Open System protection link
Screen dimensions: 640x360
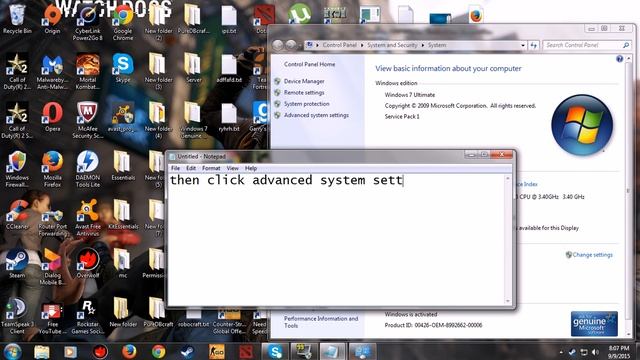307,104
